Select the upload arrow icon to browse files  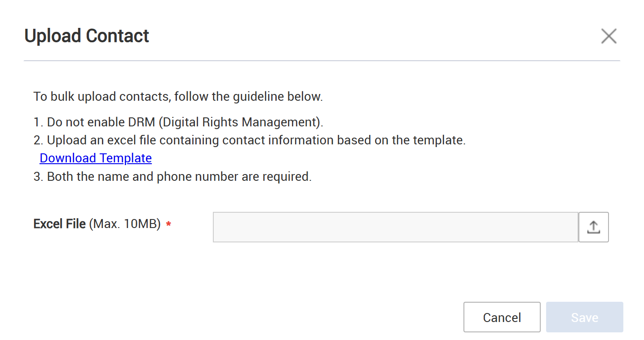point(593,227)
